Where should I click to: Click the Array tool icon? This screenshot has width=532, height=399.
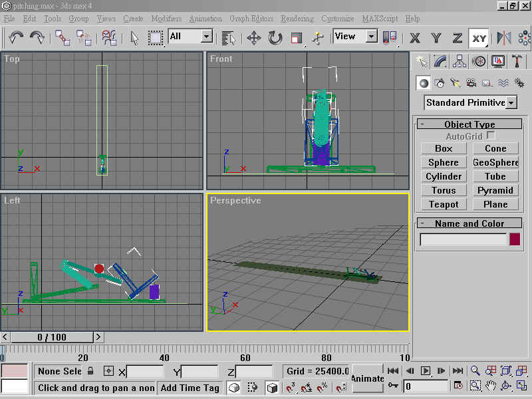tap(525, 38)
